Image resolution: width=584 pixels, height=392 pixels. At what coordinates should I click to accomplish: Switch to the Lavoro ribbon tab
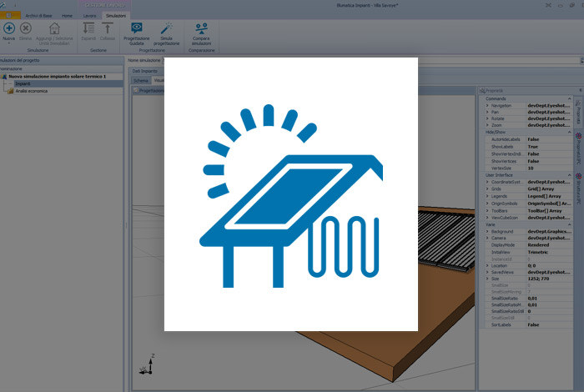[x=89, y=15]
